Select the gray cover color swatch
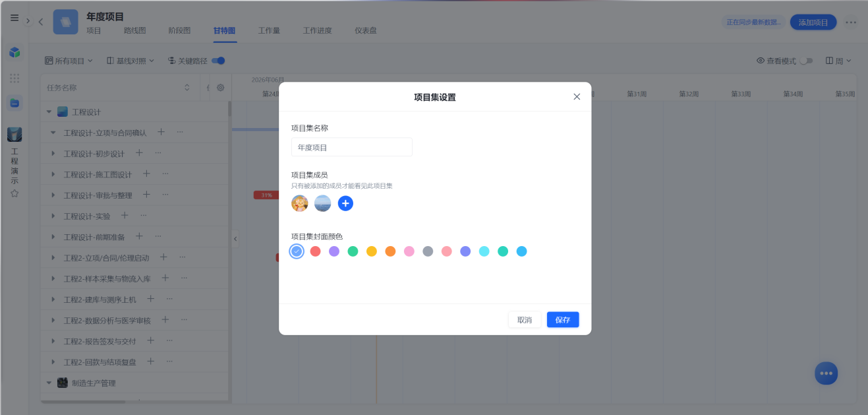 pyautogui.click(x=428, y=251)
